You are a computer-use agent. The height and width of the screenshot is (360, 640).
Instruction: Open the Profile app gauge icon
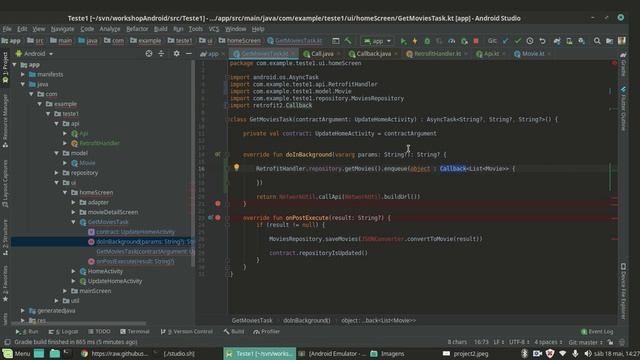tap(451, 41)
